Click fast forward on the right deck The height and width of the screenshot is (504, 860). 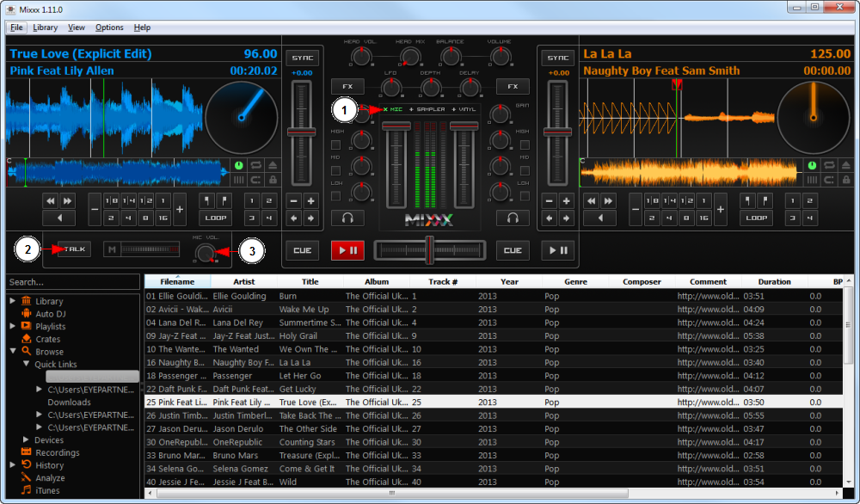(608, 200)
